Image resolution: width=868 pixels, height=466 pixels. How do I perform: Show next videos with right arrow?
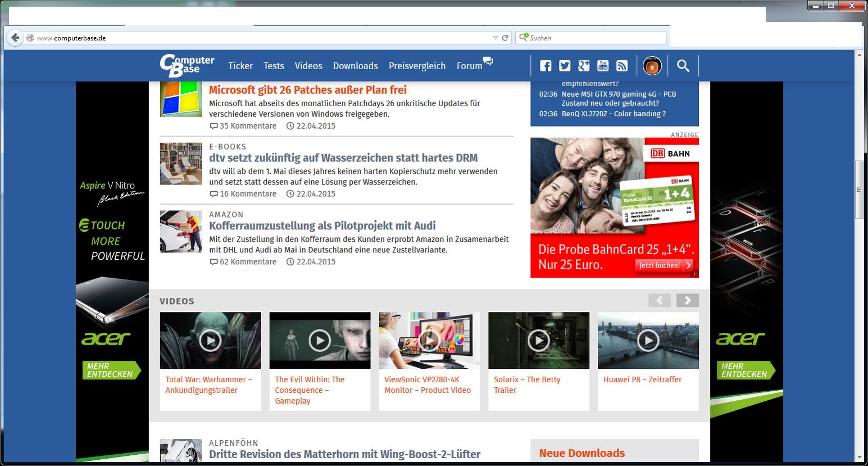[688, 300]
